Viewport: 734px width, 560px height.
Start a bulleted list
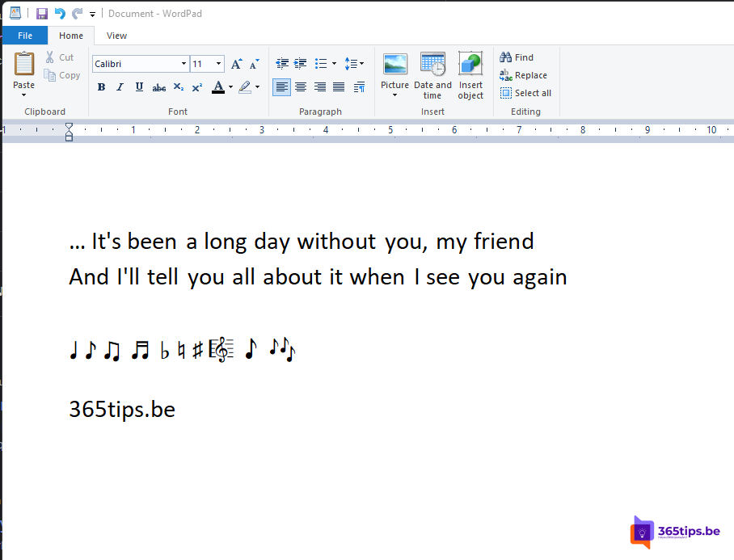[x=321, y=63]
